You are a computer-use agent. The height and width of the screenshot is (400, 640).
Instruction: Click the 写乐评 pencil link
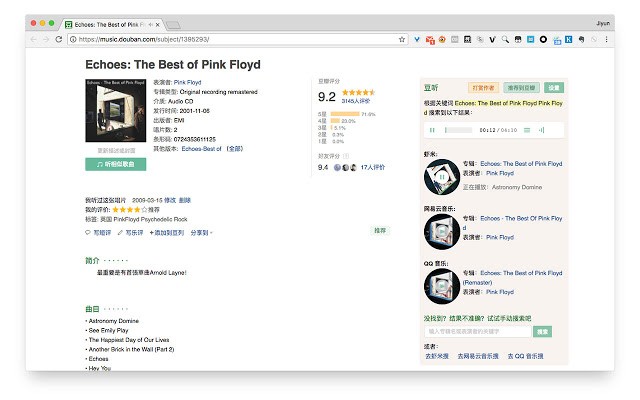point(131,232)
